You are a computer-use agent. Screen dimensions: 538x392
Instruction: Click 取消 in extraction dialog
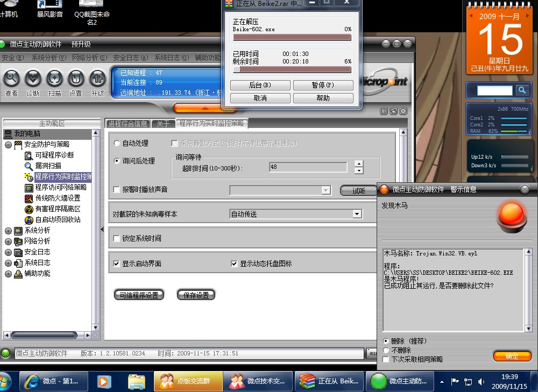tap(260, 98)
